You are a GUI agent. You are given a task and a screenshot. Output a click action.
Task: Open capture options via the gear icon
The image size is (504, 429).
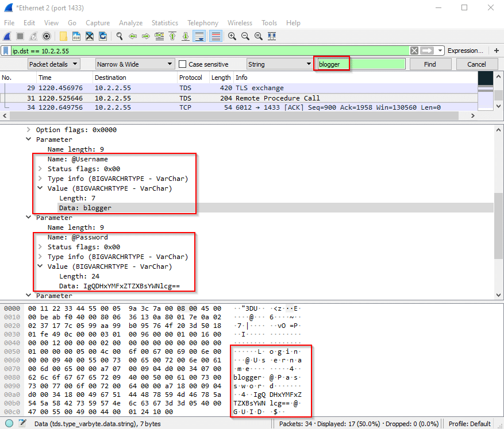point(46,36)
